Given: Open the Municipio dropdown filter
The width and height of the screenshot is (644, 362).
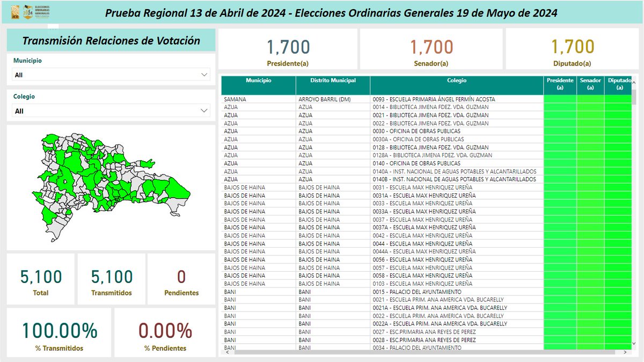Looking at the screenshot, I should click(x=112, y=75).
